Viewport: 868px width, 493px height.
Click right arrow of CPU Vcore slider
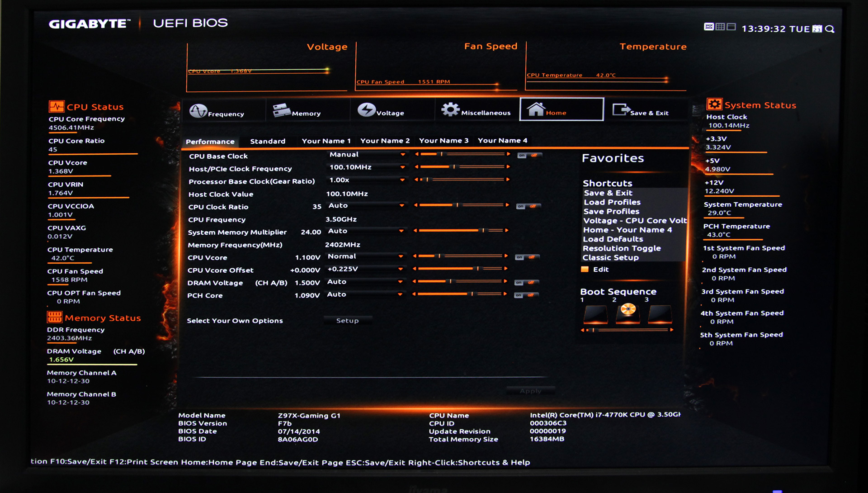tap(506, 256)
